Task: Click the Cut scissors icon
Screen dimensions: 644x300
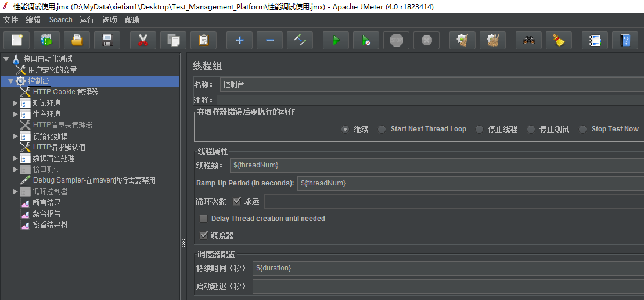Action: [x=143, y=40]
